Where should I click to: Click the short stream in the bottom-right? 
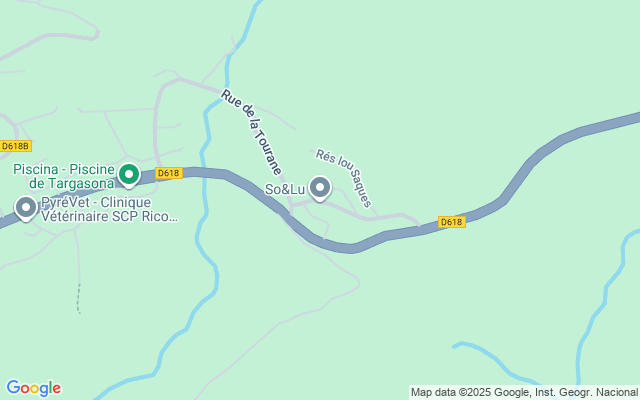(x=496, y=361)
